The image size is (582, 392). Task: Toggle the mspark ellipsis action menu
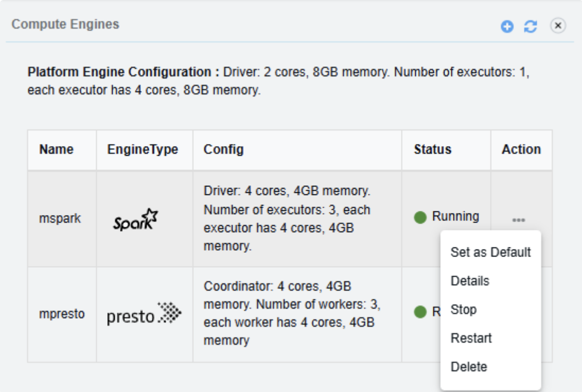coord(519,219)
